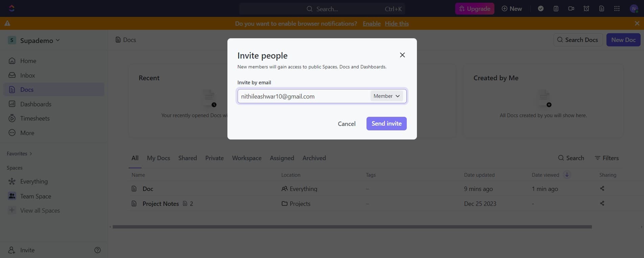Open the user avatar menu
This screenshot has height=258, width=644.
(634, 9)
